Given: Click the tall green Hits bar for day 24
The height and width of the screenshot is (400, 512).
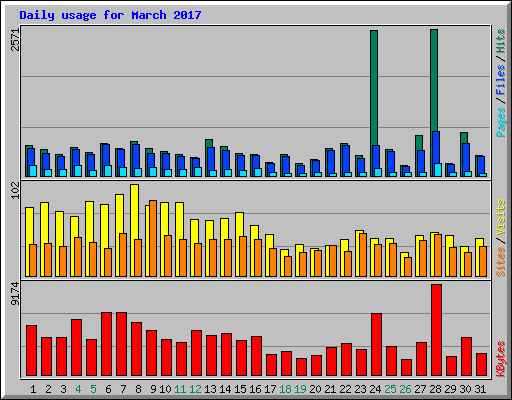Looking at the screenshot, I should (374, 88).
